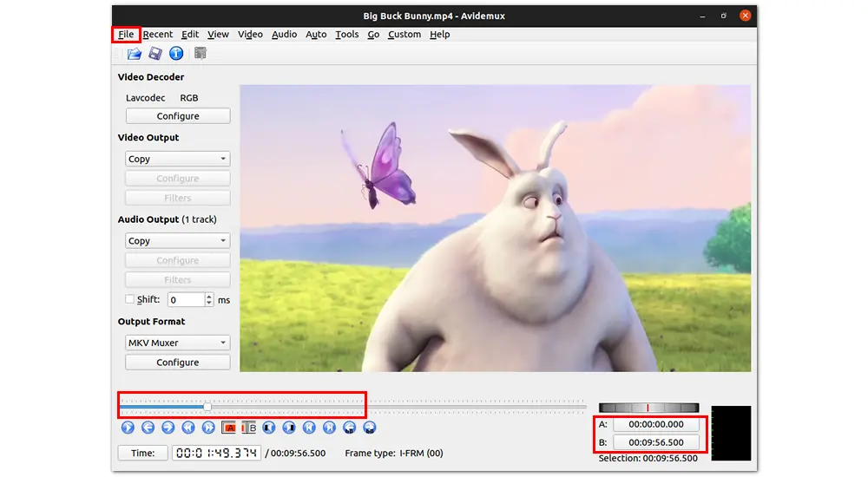The image size is (868, 477).
Task: Click Configure under Video Decoder
Action: 177,116
